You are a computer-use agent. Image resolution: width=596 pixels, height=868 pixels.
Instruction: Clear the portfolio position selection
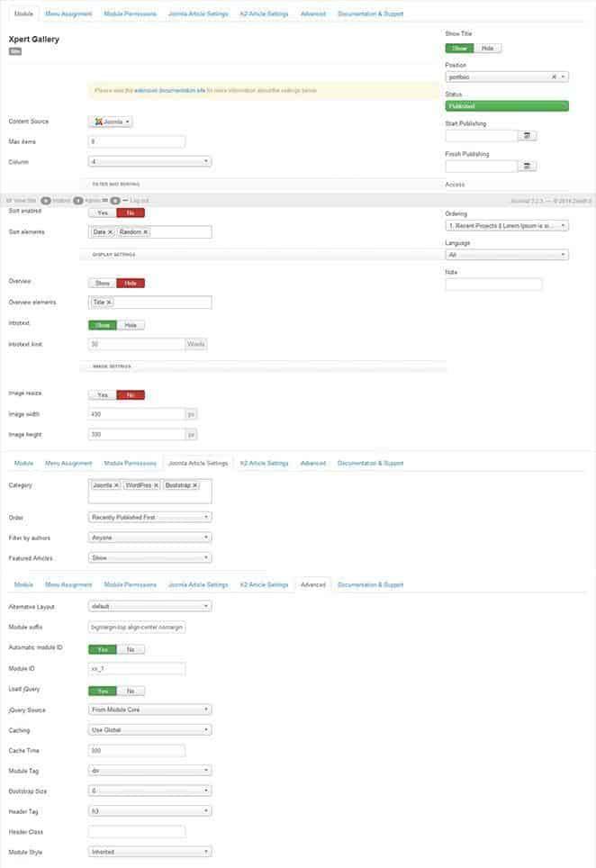coord(554,77)
